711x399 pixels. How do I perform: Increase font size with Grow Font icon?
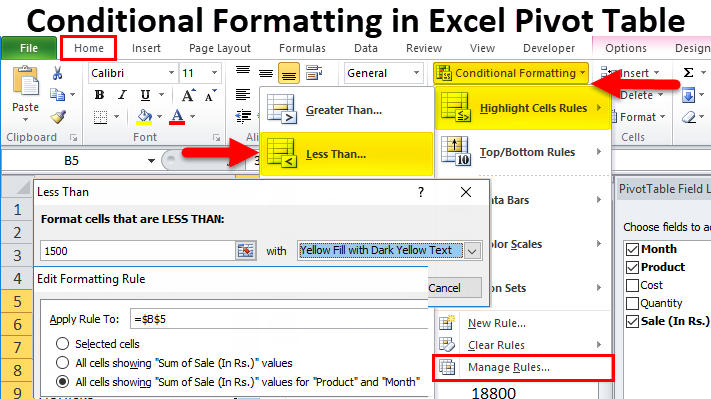pyautogui.click(x=188, y=95)
